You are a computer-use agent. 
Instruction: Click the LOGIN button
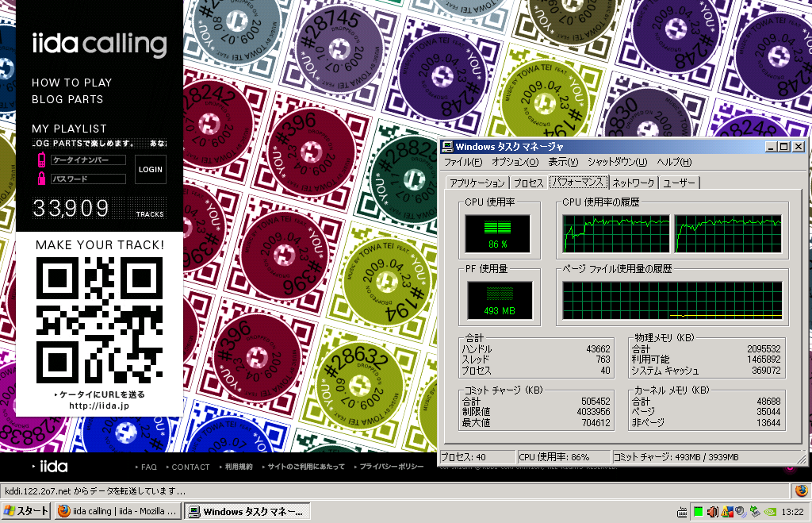(150, 170)
